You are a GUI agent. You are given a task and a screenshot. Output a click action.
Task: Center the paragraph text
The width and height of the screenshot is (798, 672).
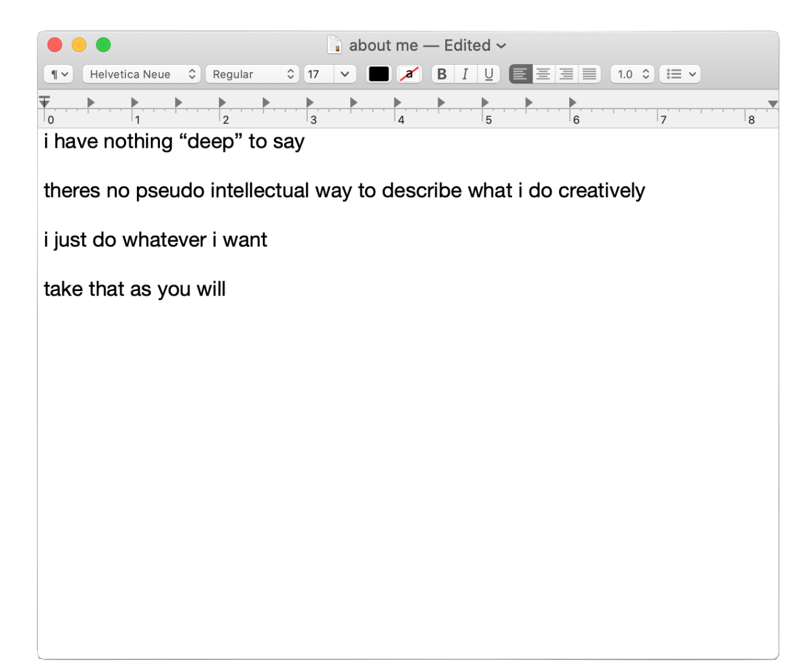click(543, 74)
